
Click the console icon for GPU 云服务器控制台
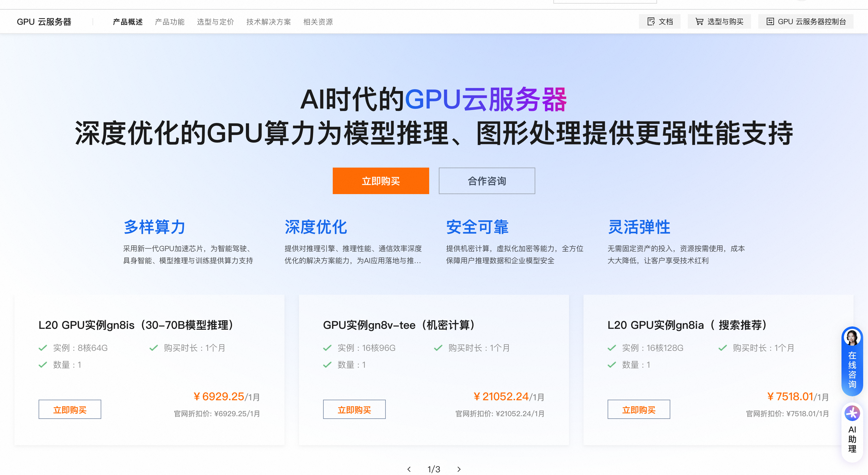(770, 22)
